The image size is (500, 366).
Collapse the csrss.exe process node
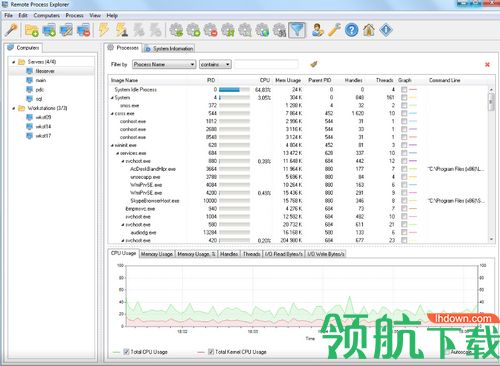[112, 114]
